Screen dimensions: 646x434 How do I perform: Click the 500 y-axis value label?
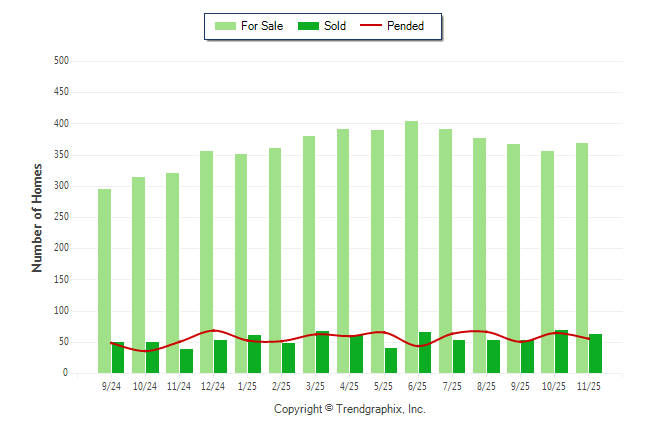(60, 61)
